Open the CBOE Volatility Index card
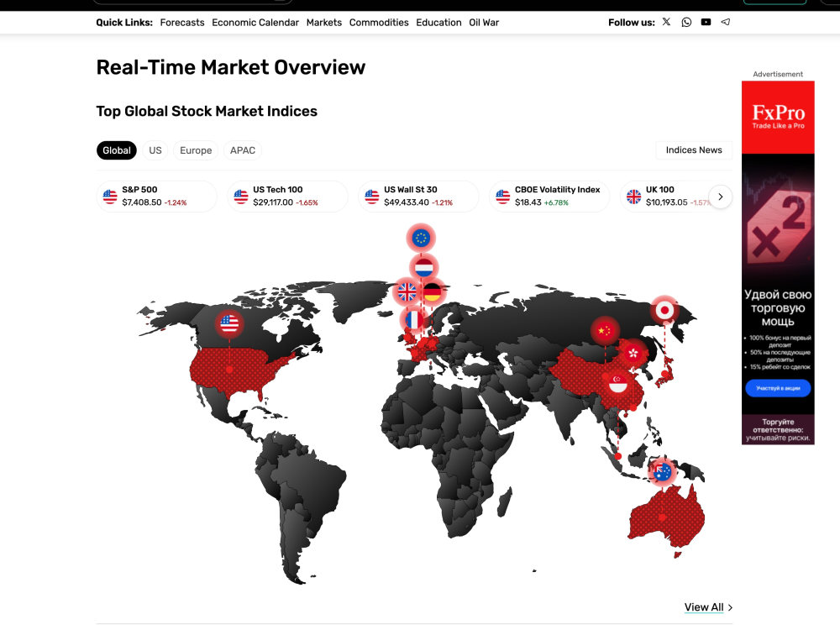The width and height of the screenshot is (840, 630). pos(549,197)
